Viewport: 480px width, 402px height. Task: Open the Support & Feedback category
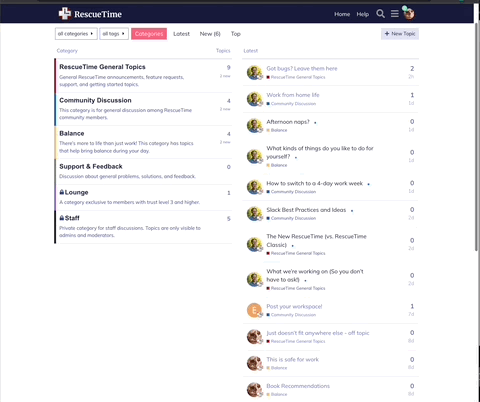[x=91, y=166]
